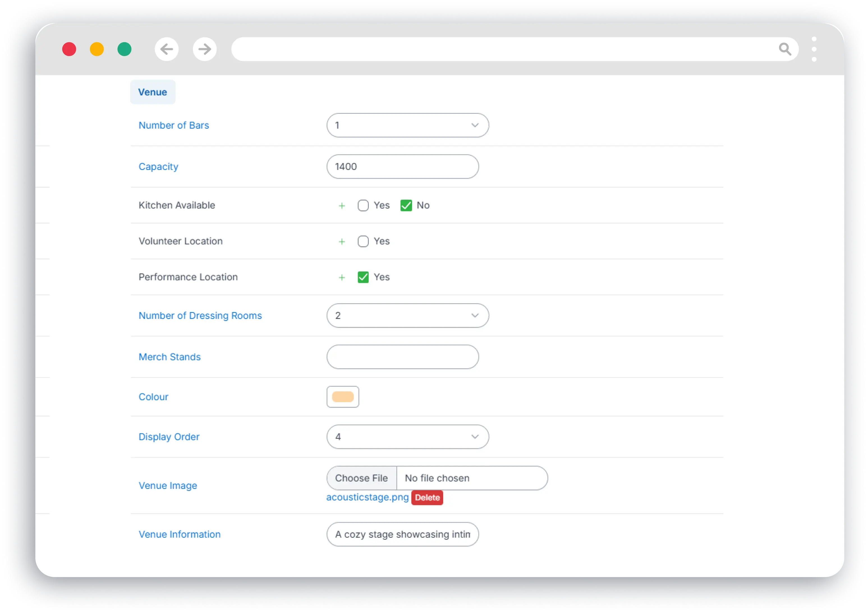Click the green plus next to Performance Location
The width and height of the screenshot is (868, 613).
342,277
